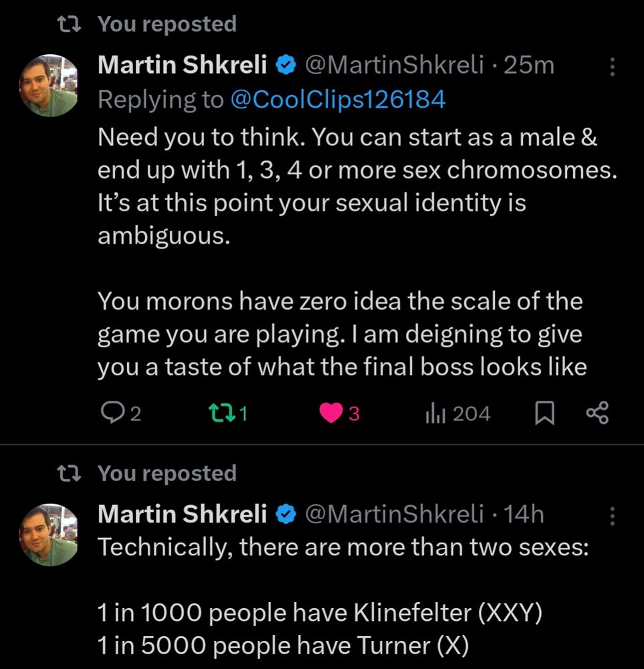Share the first tweet

(x=597, y=413)
